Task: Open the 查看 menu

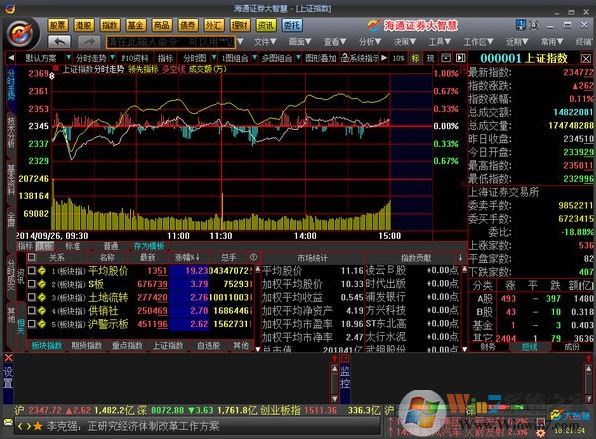Action: (x=335, y=41)
